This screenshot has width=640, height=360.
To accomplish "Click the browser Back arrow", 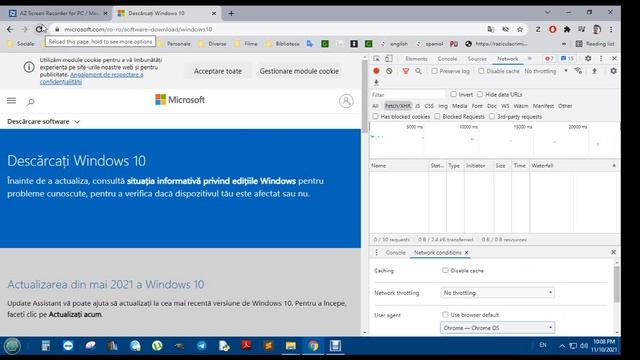I will pos(10,29).
